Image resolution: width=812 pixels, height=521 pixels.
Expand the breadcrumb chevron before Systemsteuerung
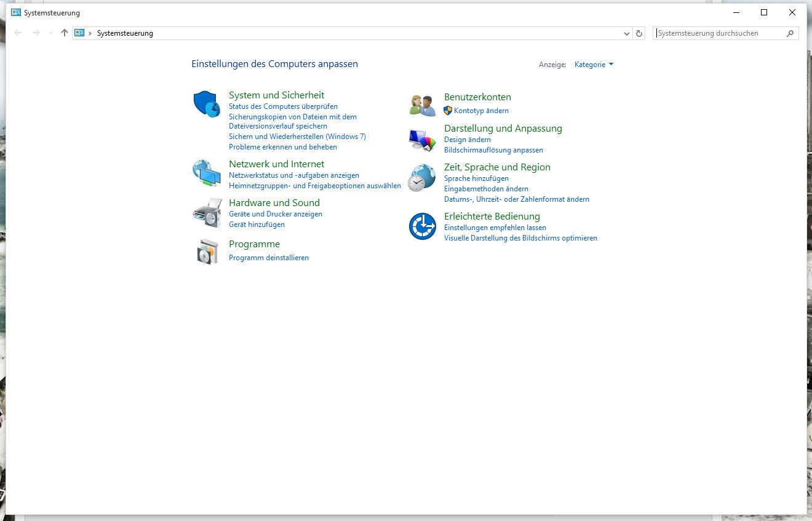(90, 33)
